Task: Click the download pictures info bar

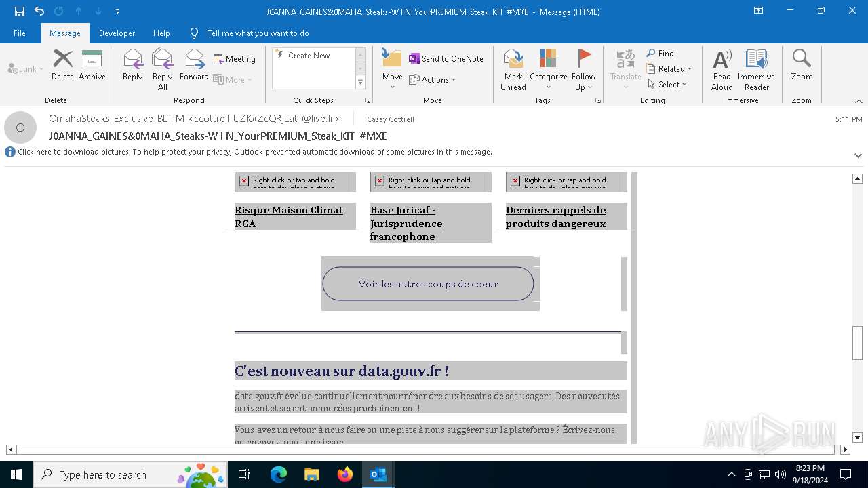Action: tap(255, 152)
